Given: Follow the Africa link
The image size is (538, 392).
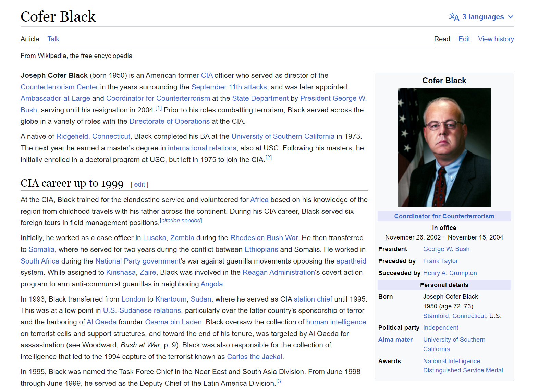Looking at the screenshot, I should [x=259, y=200].
